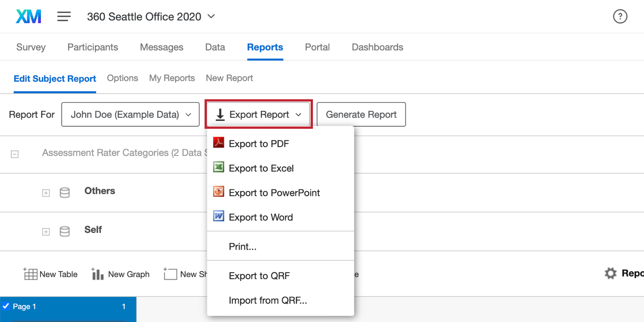Click the Generate Report button
644x322 pixels.
coord(361,114)
